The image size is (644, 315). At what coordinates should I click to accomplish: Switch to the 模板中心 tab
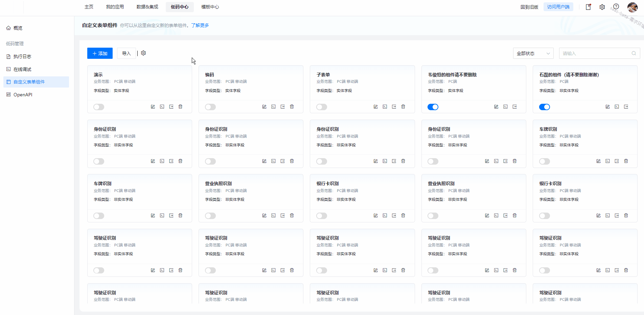(210, 7)
